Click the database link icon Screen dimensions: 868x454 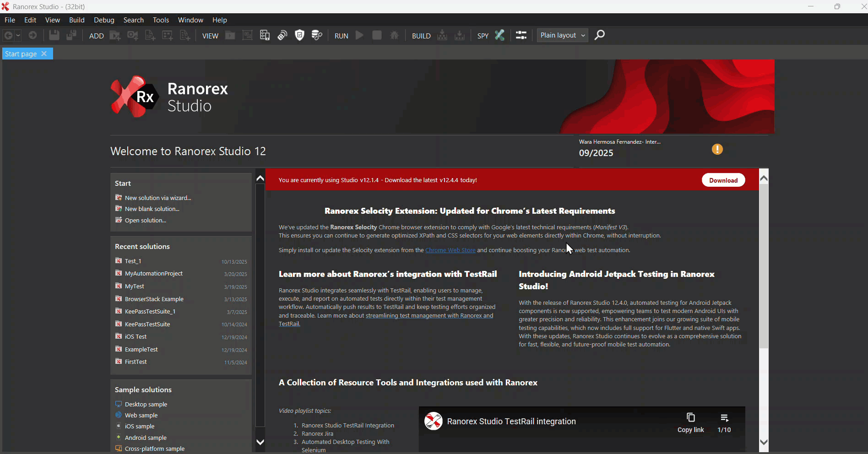point(317,35)
